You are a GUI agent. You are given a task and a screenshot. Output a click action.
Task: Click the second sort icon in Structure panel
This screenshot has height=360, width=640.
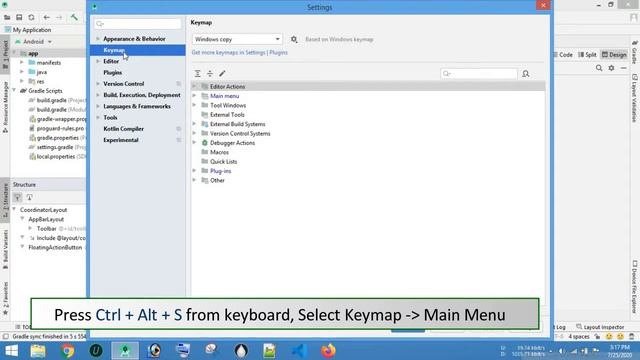[x=29, y=198]
